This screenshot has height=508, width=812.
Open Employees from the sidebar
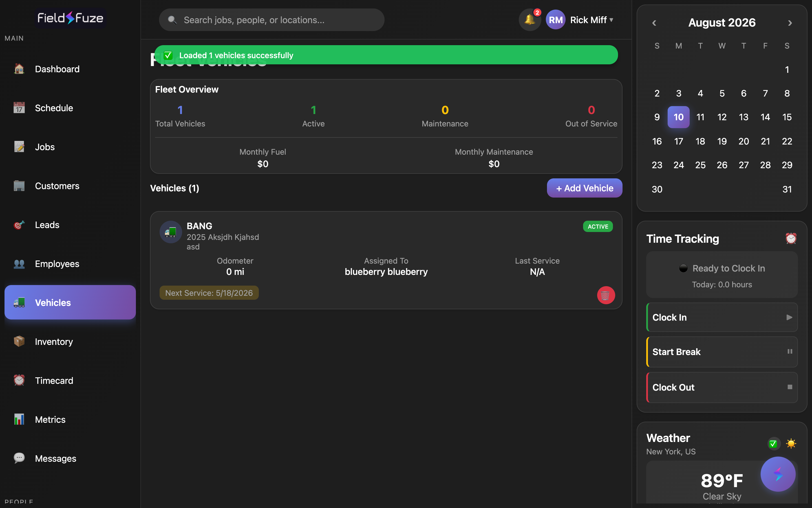[x=70, y=264]
